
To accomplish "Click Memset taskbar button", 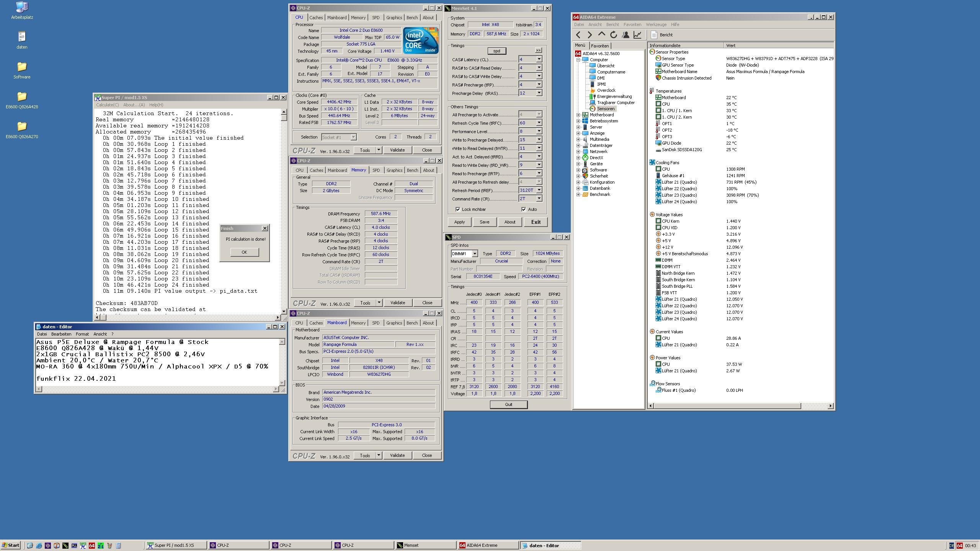I will click(x=425, y=546).
